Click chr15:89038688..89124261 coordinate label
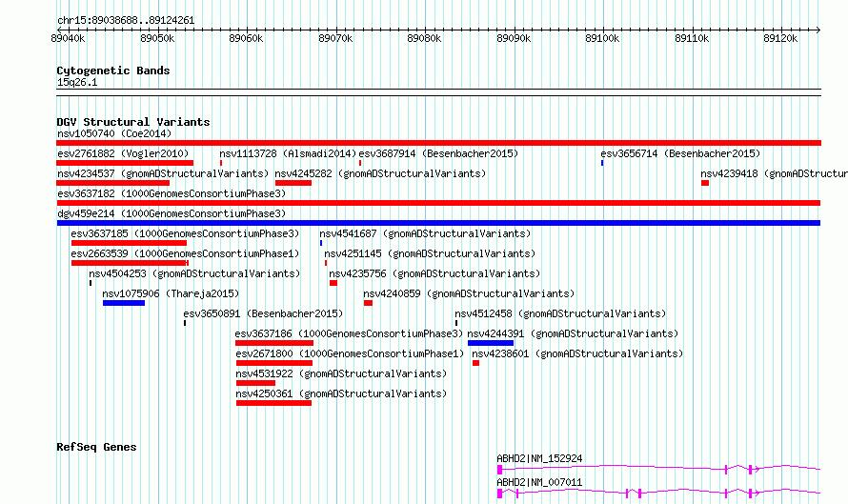 click(x=126, y=21)
